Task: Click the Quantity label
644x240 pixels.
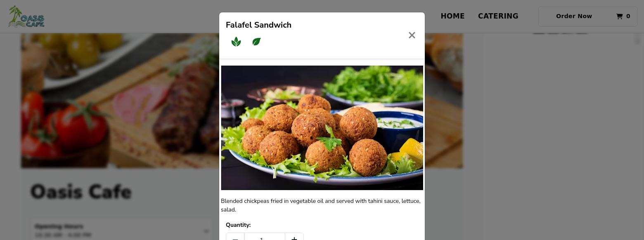Action: pos(238,225)
